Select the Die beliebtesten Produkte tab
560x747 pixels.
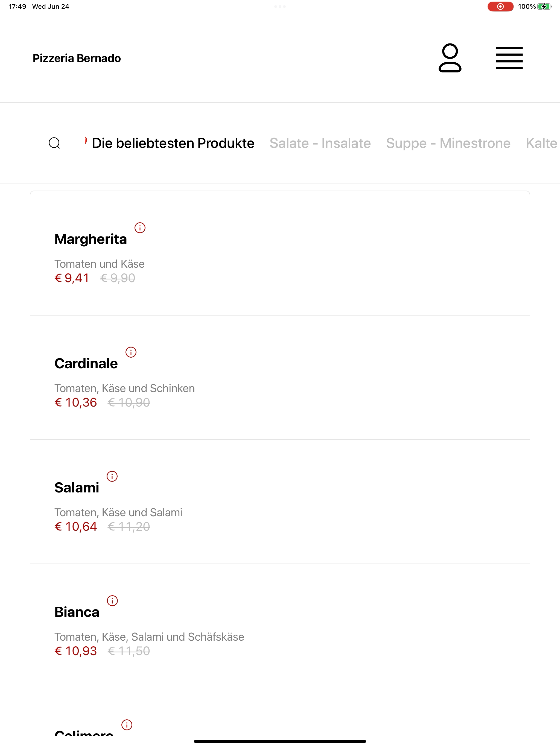pos(173,143)
